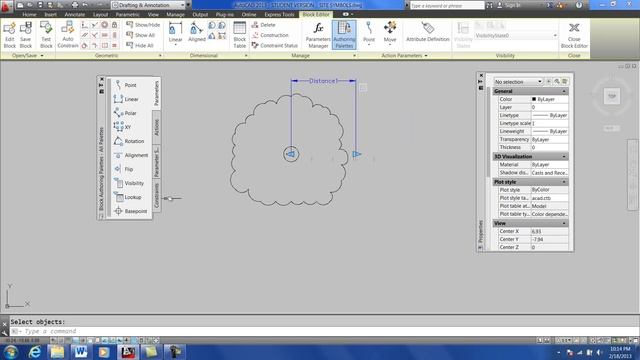Open the Block Table tool
Viewport: 640px width, 360px height.
coord(240,35)
